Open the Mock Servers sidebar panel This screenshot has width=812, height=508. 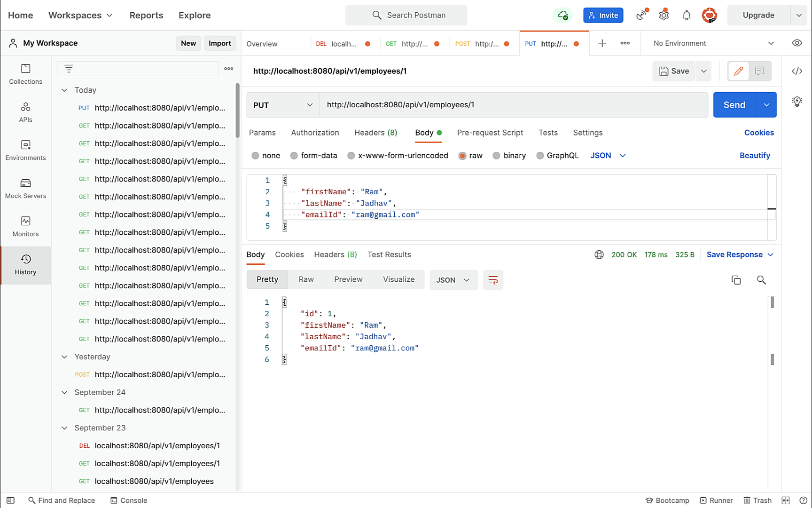coord(25,189)
